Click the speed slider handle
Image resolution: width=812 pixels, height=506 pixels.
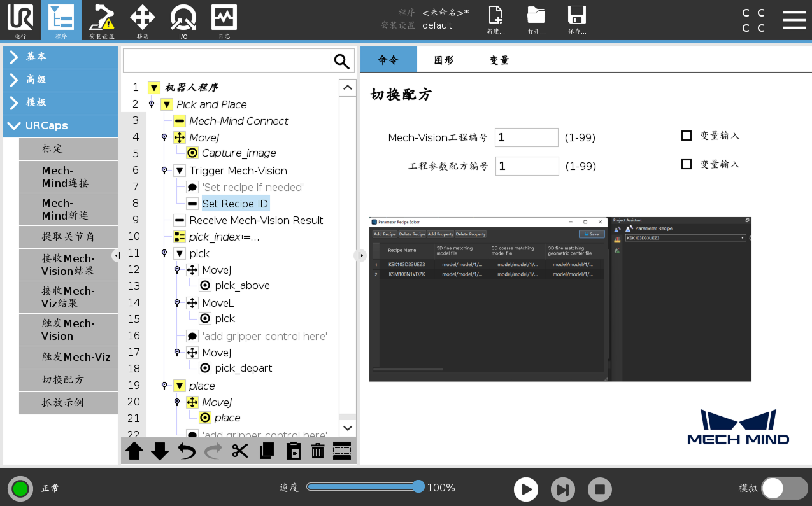point(418,487)
